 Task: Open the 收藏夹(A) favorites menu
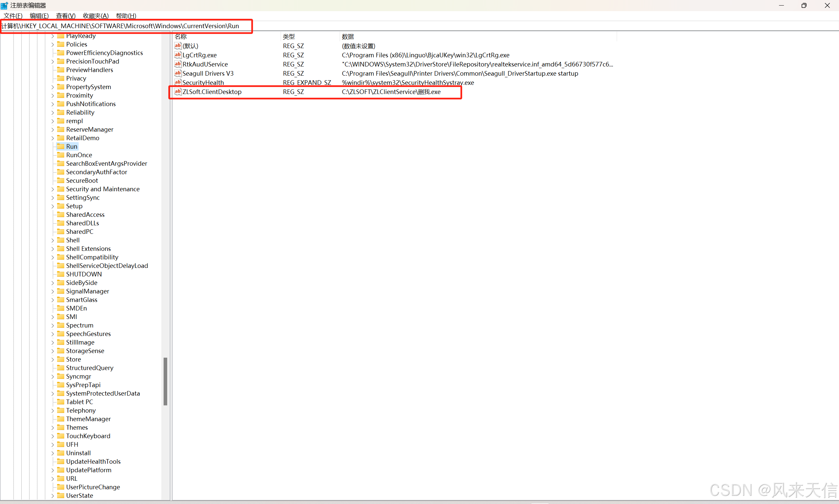click(95, 16)
